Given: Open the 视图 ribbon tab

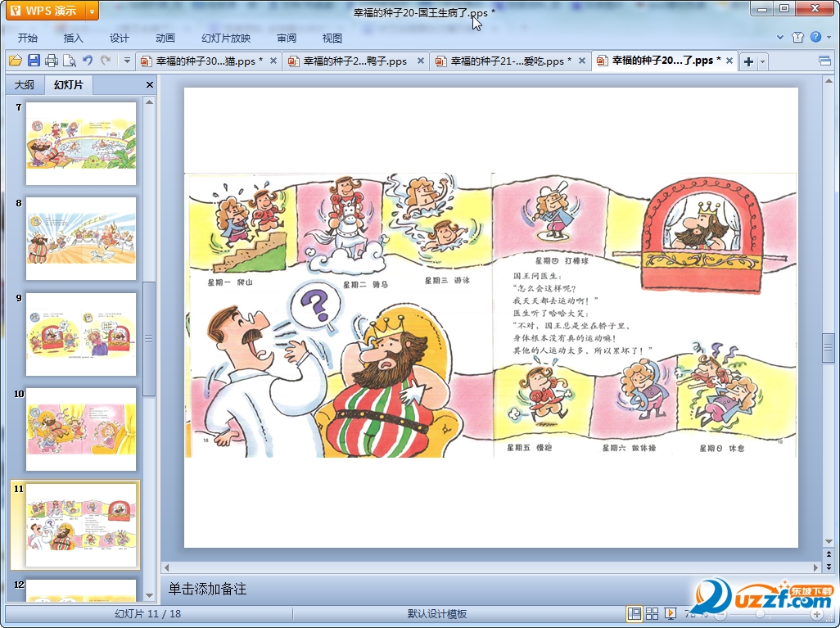Looking at the screenshot, I should point(332,38).
